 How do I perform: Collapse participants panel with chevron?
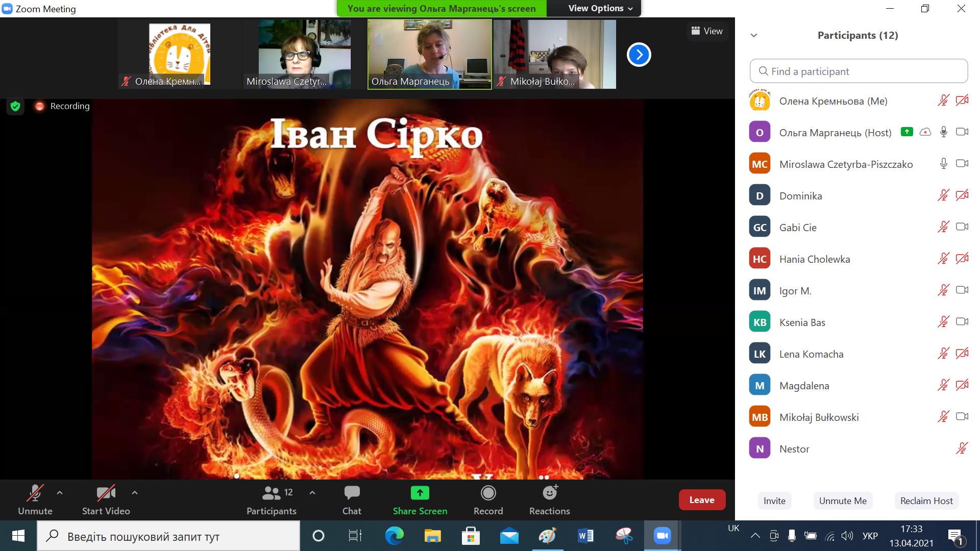point(754,35)
